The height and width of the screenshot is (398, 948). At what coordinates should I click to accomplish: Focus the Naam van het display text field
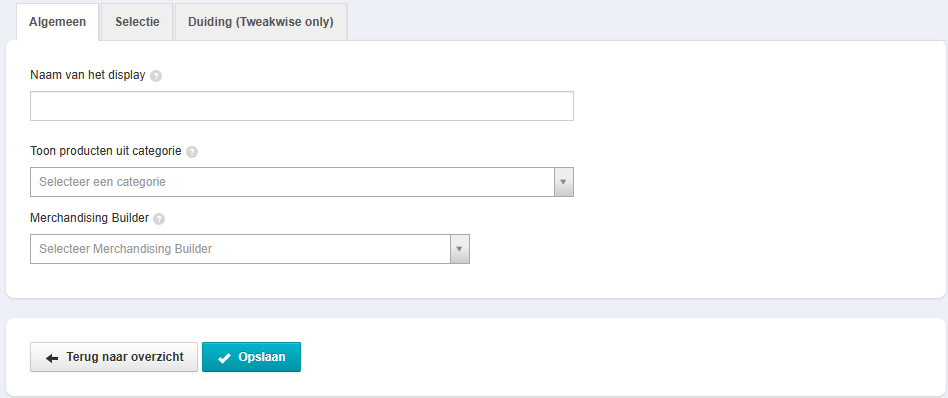coord(302,106)
